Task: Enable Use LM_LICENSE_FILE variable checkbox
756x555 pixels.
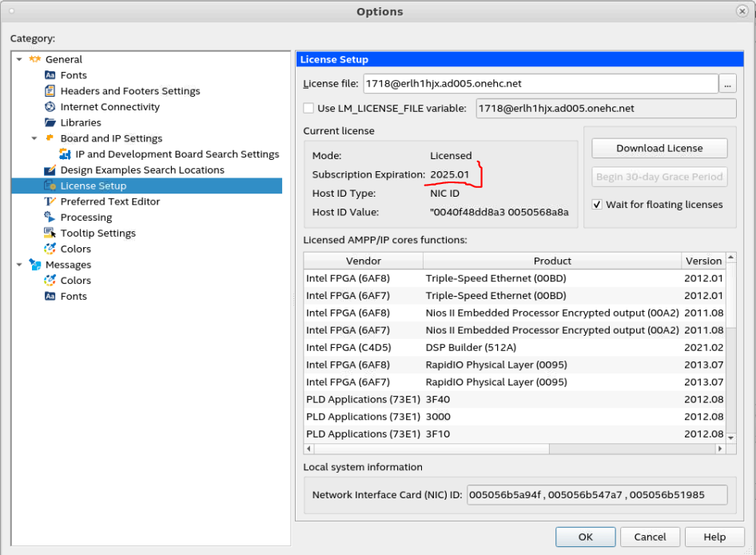Action: 308,108
